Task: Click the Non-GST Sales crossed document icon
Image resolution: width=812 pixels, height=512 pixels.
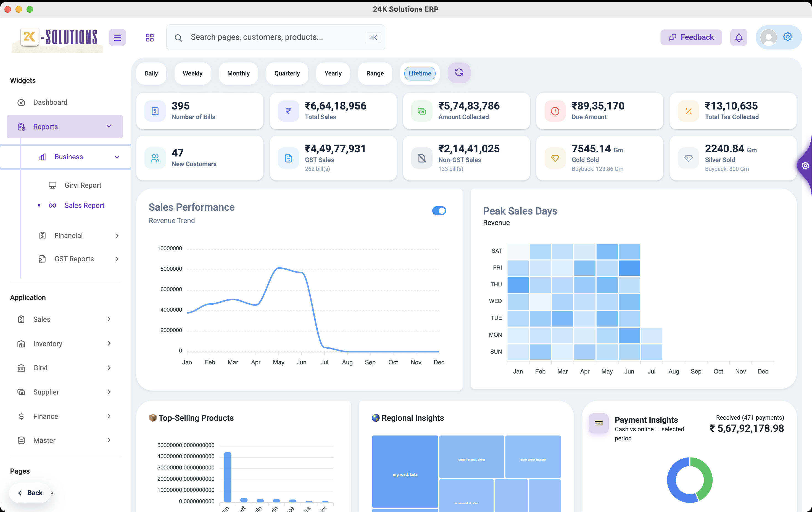Action: (421, 158)
